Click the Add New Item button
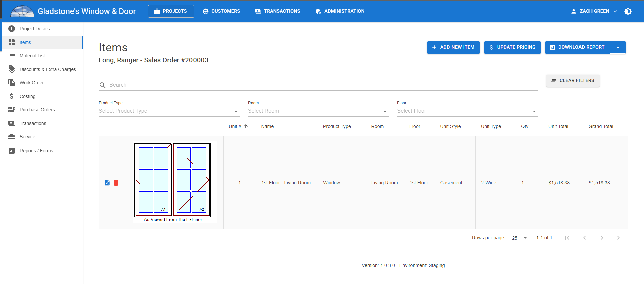The image size is (644, 284). tap(453, 47)
